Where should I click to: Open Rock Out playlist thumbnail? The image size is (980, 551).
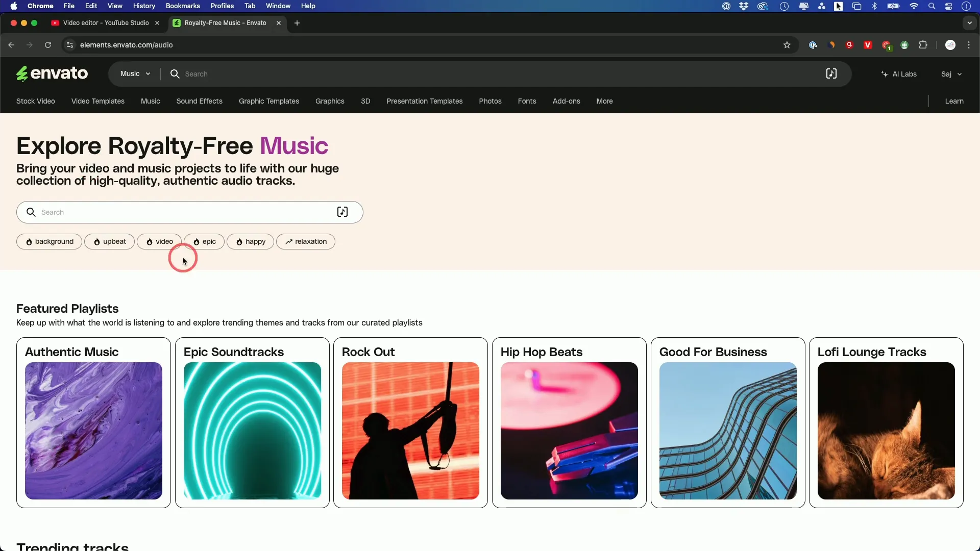click(x=410, y=431)
